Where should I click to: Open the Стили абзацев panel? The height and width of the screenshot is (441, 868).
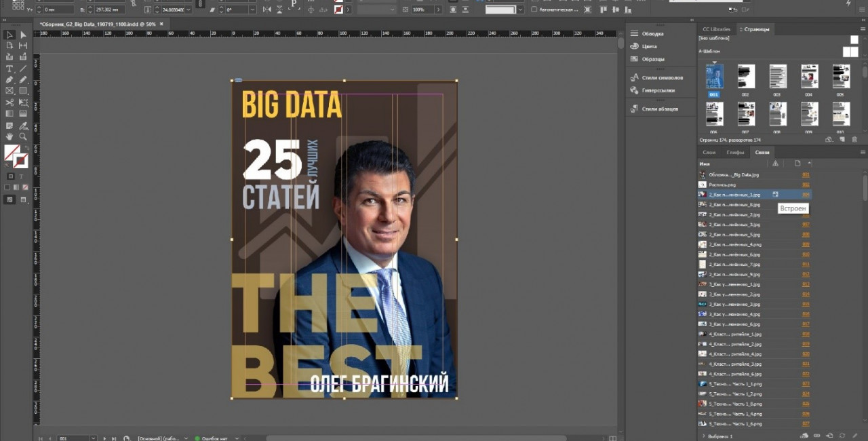(x=659, y=109)
